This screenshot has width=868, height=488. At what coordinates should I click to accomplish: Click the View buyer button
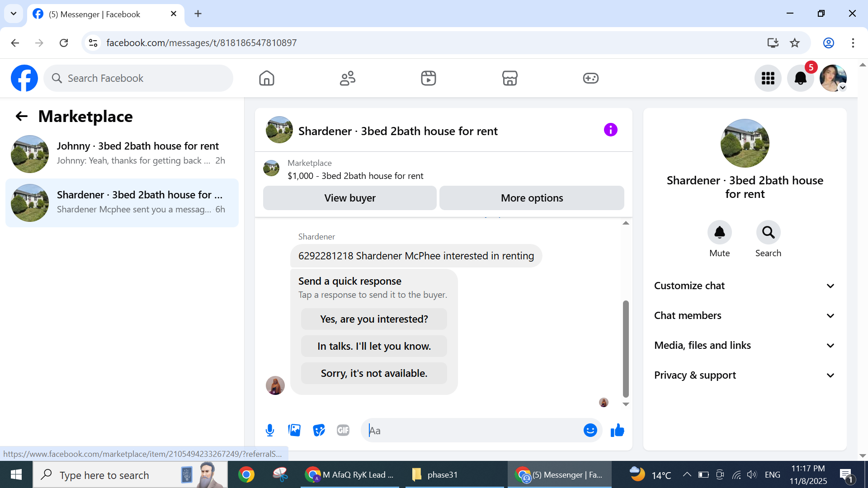point(349,198)
